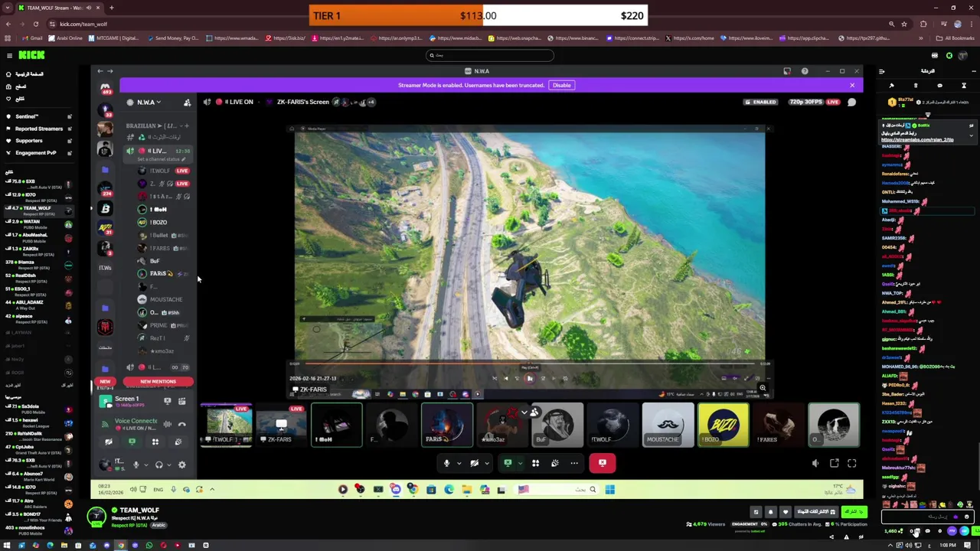Invite members icon beside N.W.A

click(187, 102)
